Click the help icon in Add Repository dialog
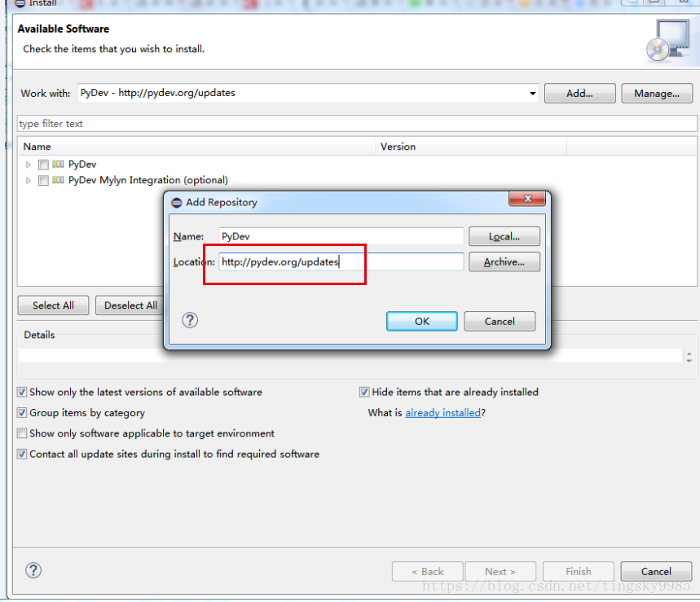 tap(190, 320)
